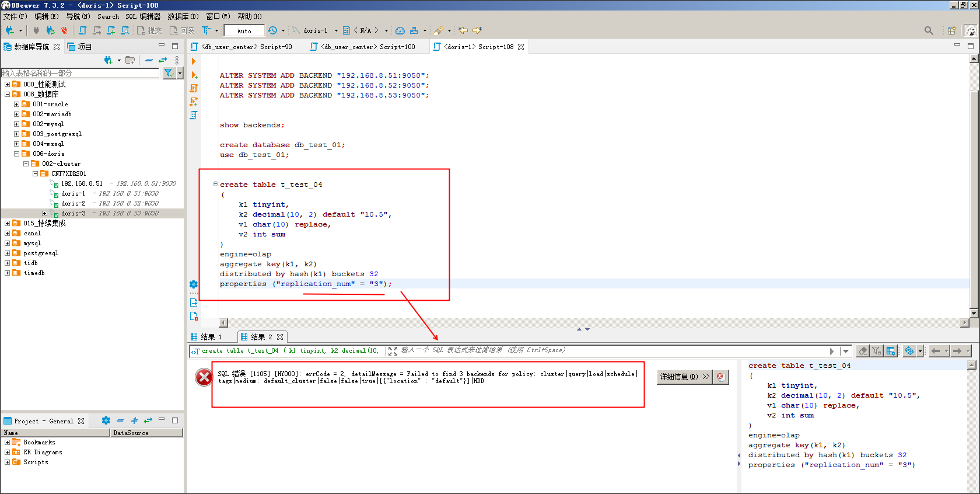Image resolution: width=980 pixels, height=494 pixels.
Task: Expand the doris-3 connection node
Action: pyautogui.click(x=44, y=213)
